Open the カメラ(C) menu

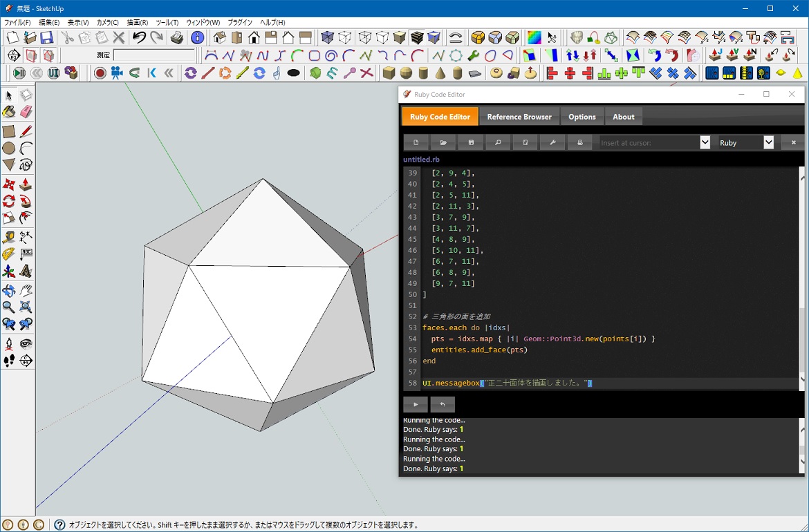[108, 22]
